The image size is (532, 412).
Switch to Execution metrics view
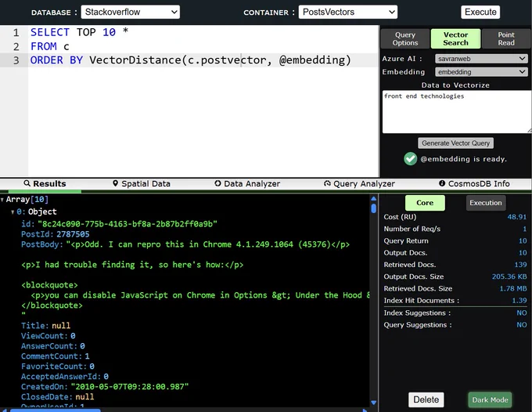click(486, 203)
